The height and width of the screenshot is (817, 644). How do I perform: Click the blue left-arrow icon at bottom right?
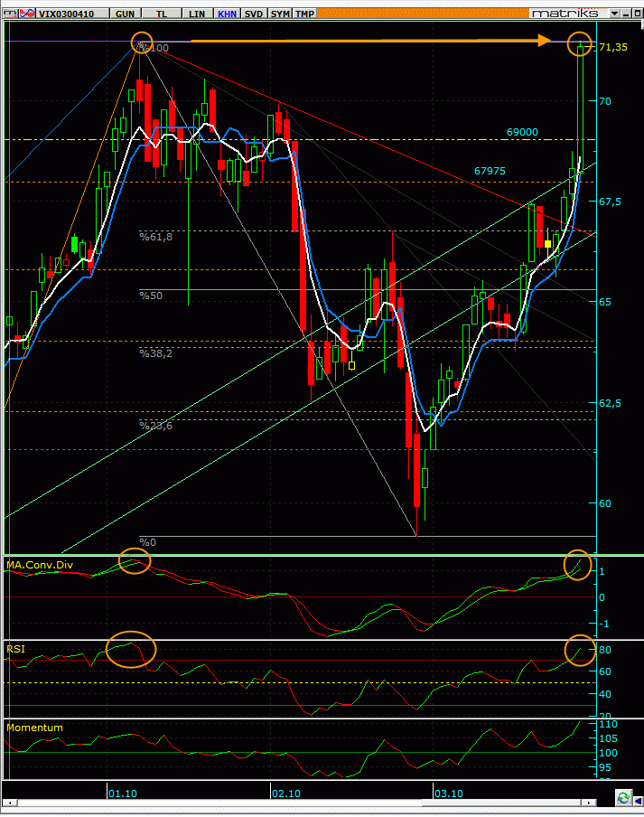[x=638, y=799]
